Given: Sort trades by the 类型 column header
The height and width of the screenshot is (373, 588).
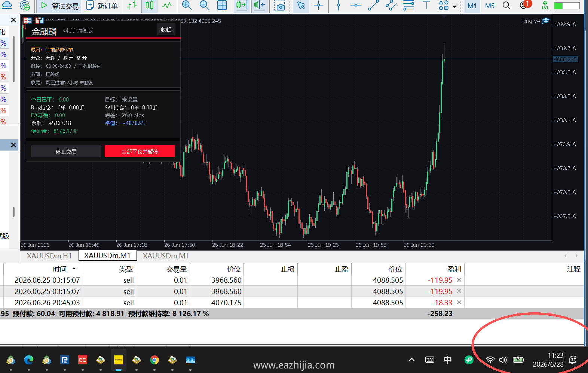Looking at the screenshot, I should [126, 269].
